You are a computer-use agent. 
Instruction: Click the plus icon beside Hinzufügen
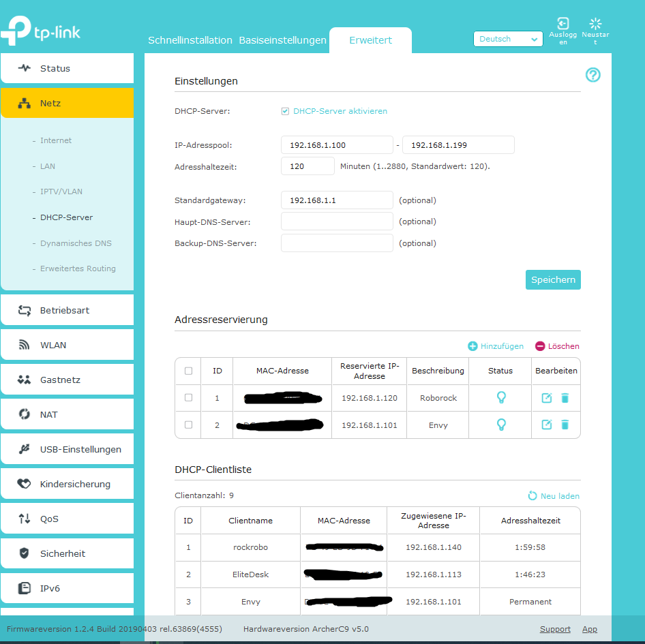[x=472, y=346]
